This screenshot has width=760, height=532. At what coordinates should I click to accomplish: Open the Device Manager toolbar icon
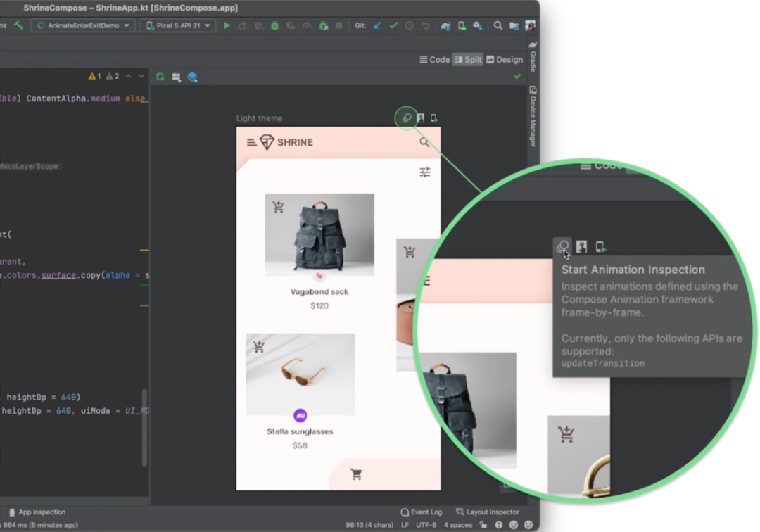click(462, 25)
